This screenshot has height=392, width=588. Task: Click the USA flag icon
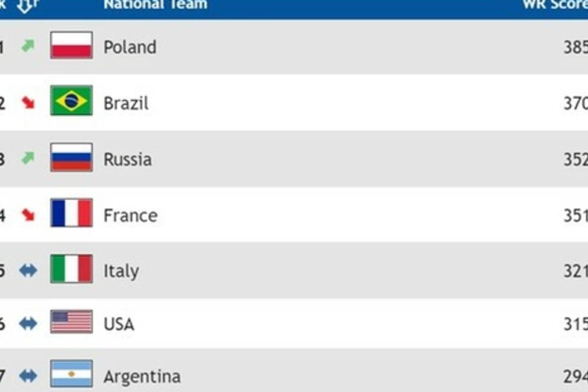click(x=71, y=322)
